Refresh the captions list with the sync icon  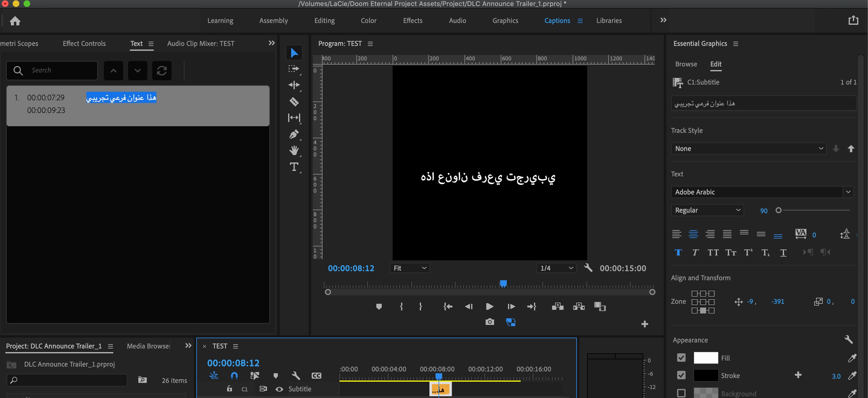(162, 71)
